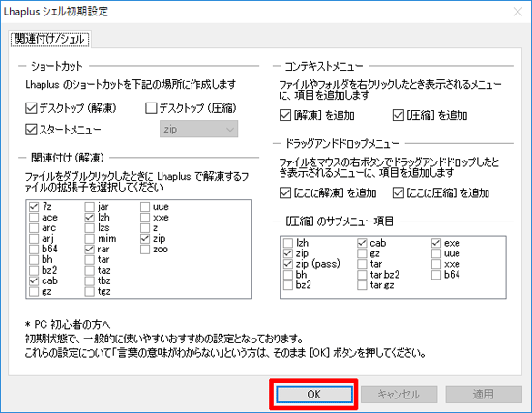
Task: Check mim extension checkbox
Action: click(x=90, y=239)
